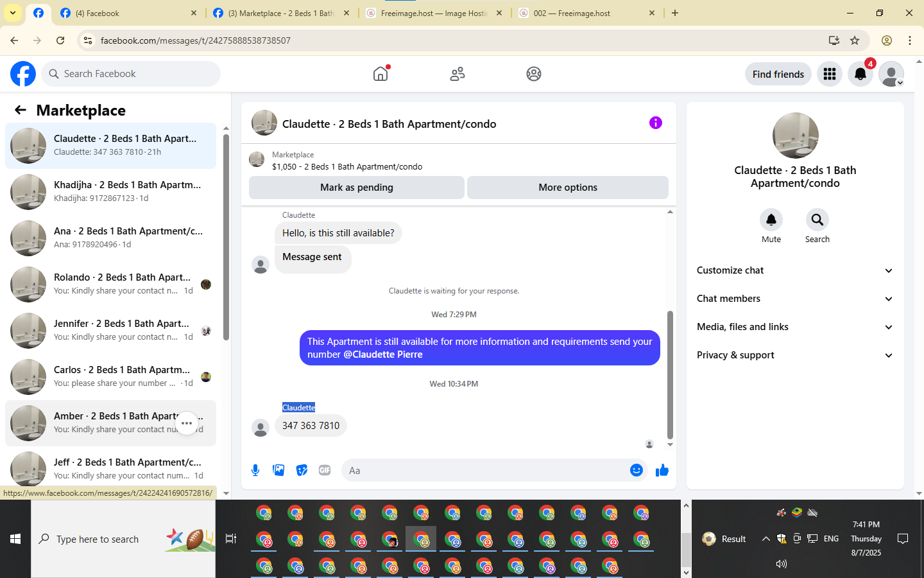Open the Friends icon in top navigation
The width and height of the screenshot is (924, 578).
458,74
